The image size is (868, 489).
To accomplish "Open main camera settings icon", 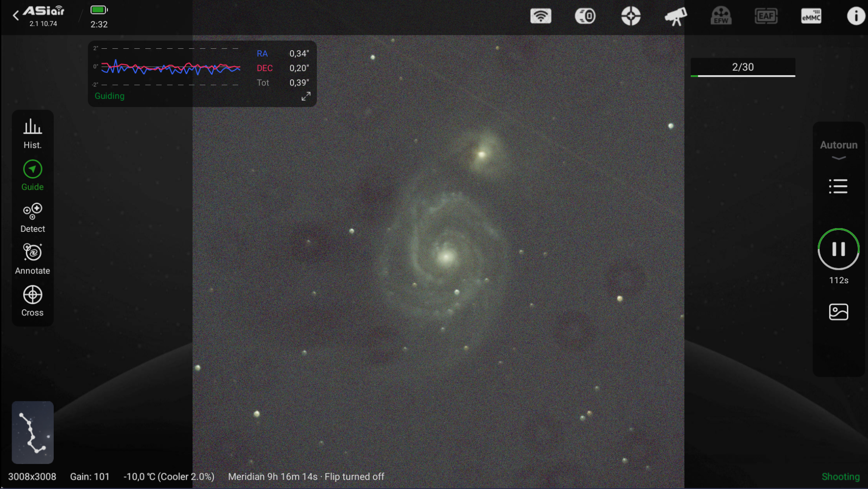I will (x=586, y=16).
